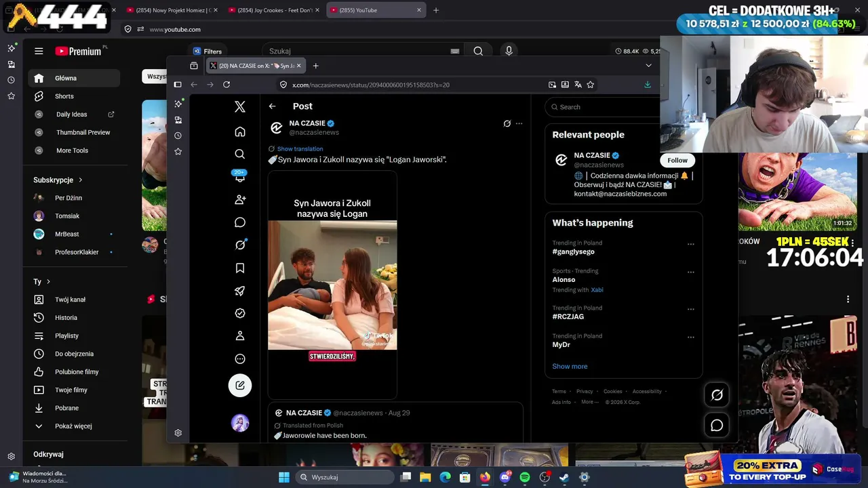868x488 pixels.
Task: Open YouTube Główna home item
Action: 74,78
